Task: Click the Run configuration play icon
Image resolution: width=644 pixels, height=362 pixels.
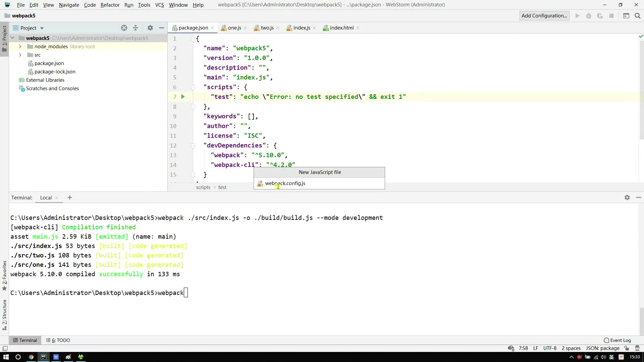Action: [577, 16]
